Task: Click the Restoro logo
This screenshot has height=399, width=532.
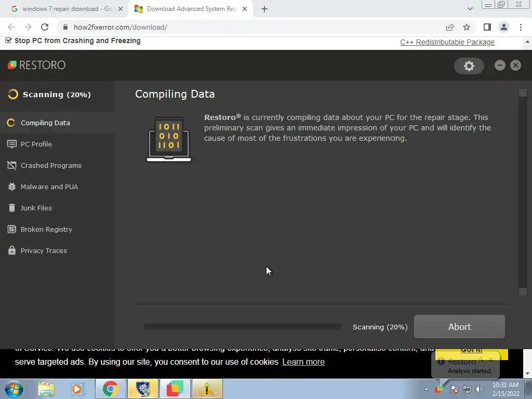Action: click(x=37, y=65)
